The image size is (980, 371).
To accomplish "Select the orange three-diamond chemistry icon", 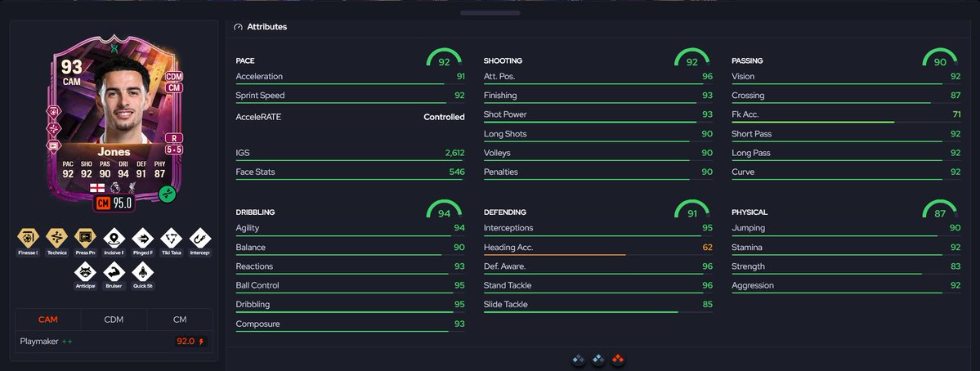I will pyautogui.click(x=617, y=359).
